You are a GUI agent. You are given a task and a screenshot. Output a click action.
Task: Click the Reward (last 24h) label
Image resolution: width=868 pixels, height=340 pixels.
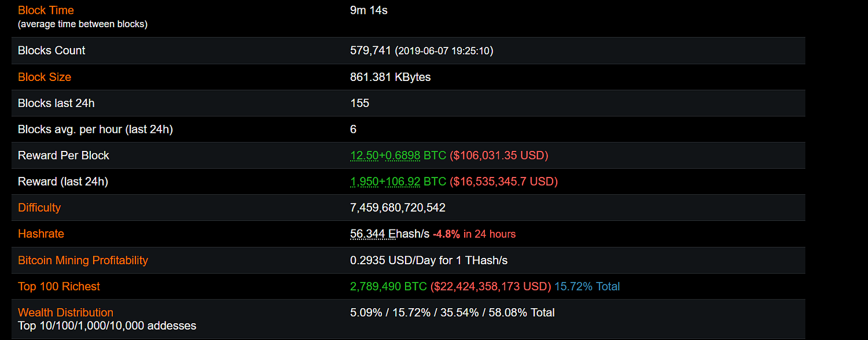tap(63, 182)
